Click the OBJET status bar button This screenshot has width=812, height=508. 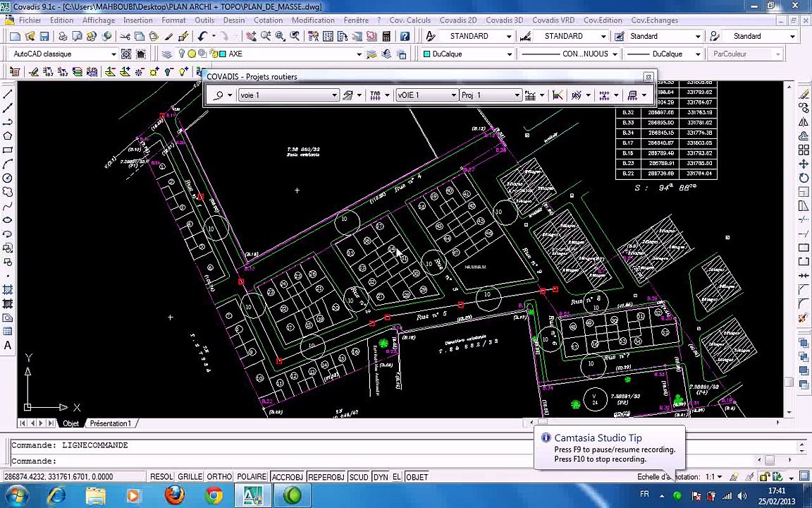tap(417, 477)
